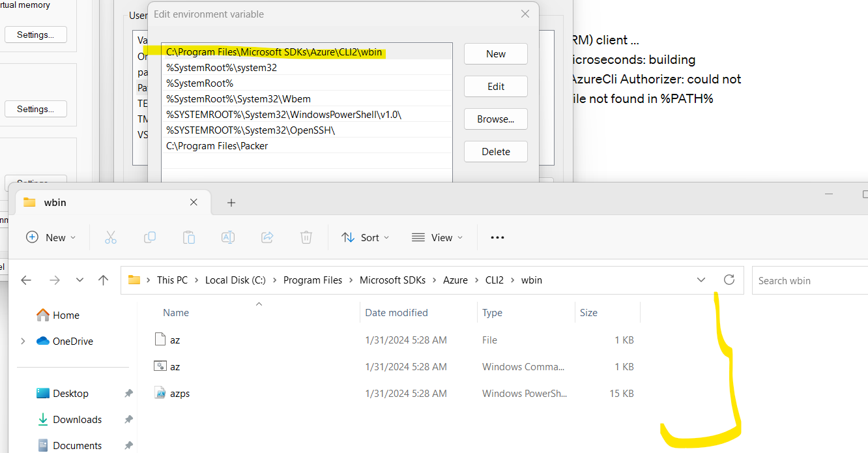Add a new Explorer tab with plus
The width and height of the screenshot is (868, 453).
tap(231, 203)
